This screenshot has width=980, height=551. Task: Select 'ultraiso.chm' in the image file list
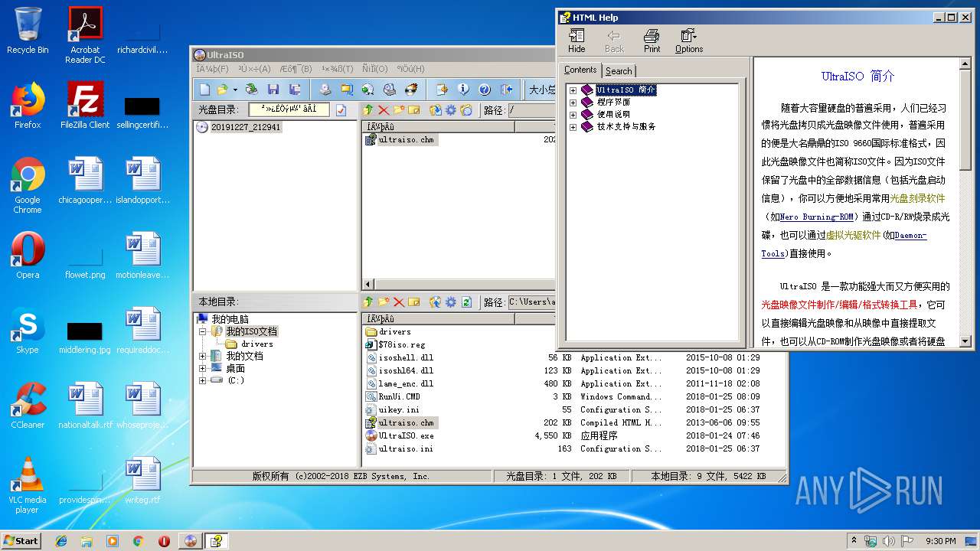pyautogui.click(x=406, y=140)
